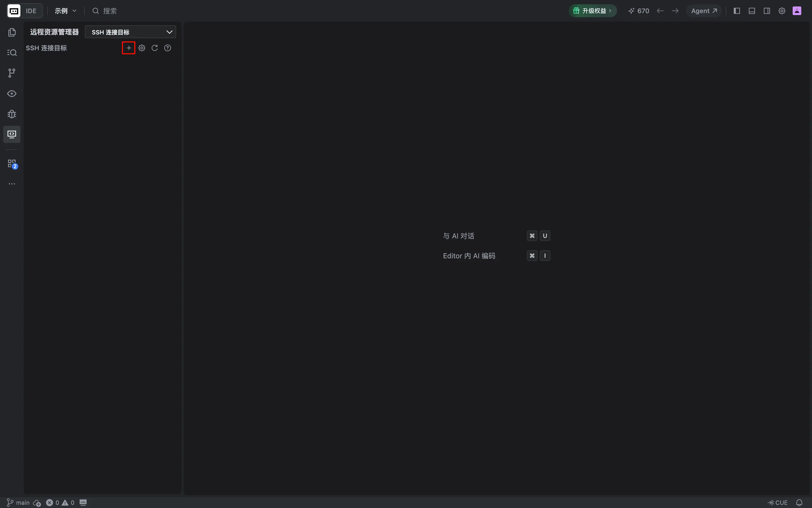Expand the SSH 连接目标 dropdown
The height and width of the screenshot is (508, 812).
pos(130,32)
